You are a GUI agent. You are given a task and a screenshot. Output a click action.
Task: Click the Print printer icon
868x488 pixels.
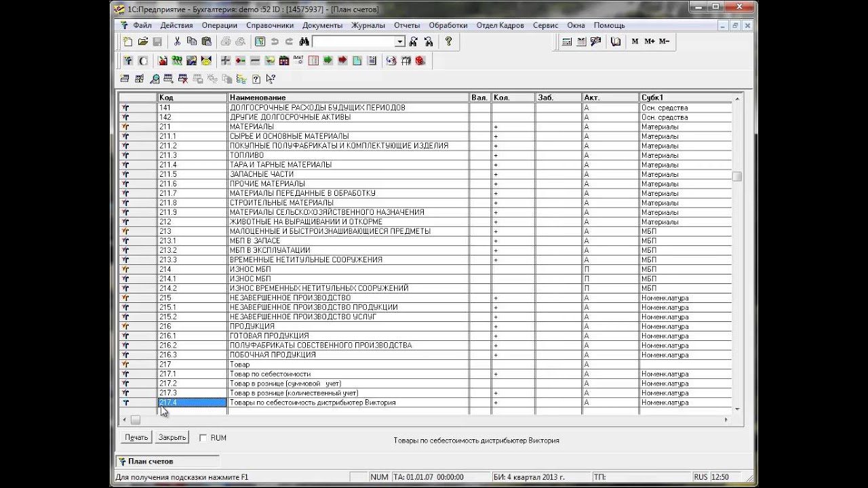click(226, 42)
